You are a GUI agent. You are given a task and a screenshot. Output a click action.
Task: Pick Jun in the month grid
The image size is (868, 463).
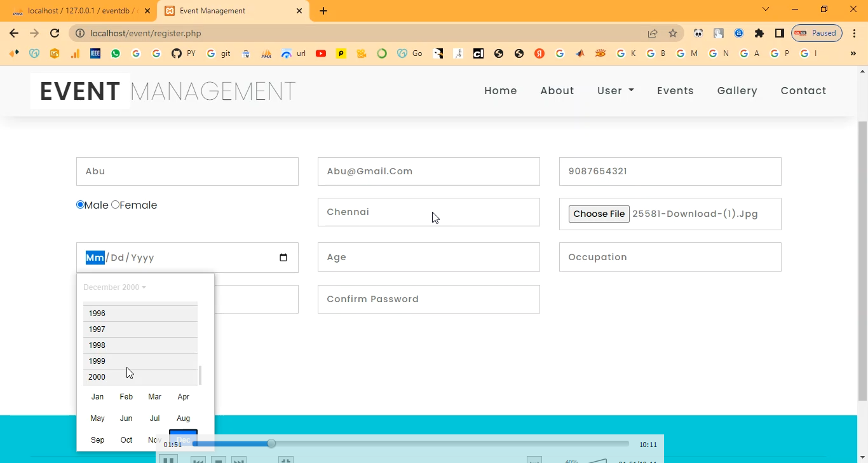tap(126, 418)
